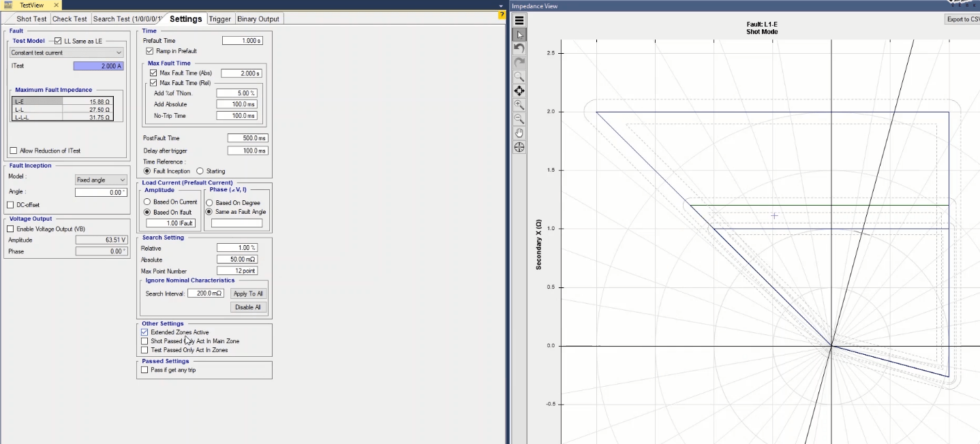Screen dimensions: 980x444
Task: Click the four-arrow fit-to-view icon
Action: [x=519, y=91]
